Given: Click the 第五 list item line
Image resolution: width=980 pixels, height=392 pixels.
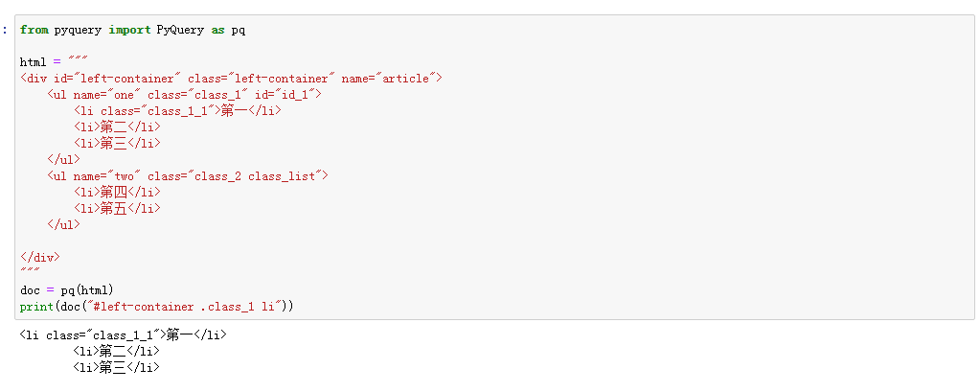Looking at the screenshot, I should click(x=117, y=208).
